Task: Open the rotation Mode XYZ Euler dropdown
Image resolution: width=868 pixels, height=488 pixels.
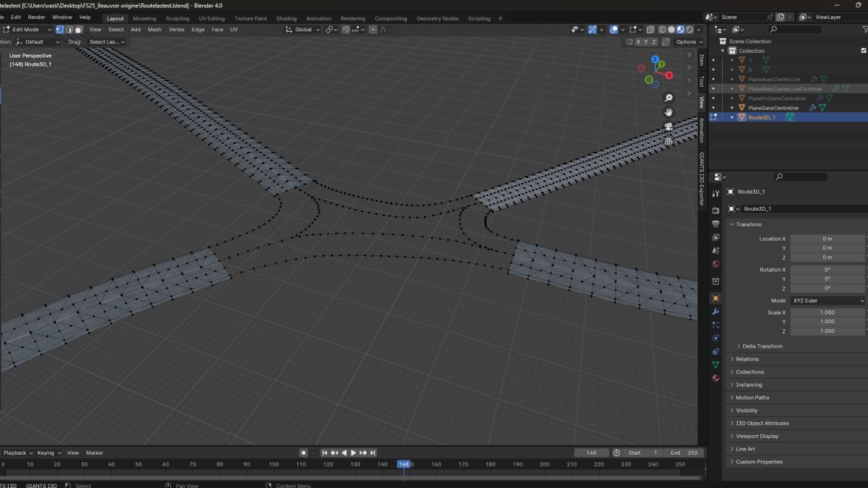Action: 828,300
